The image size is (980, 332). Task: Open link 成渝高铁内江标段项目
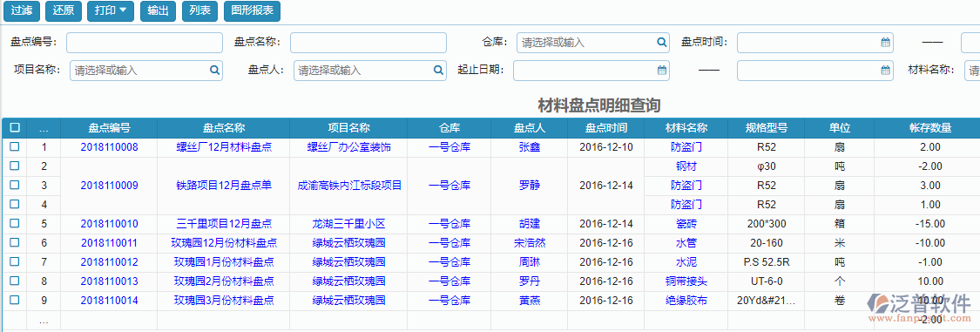pyautogui.click(x=348, y=185)
